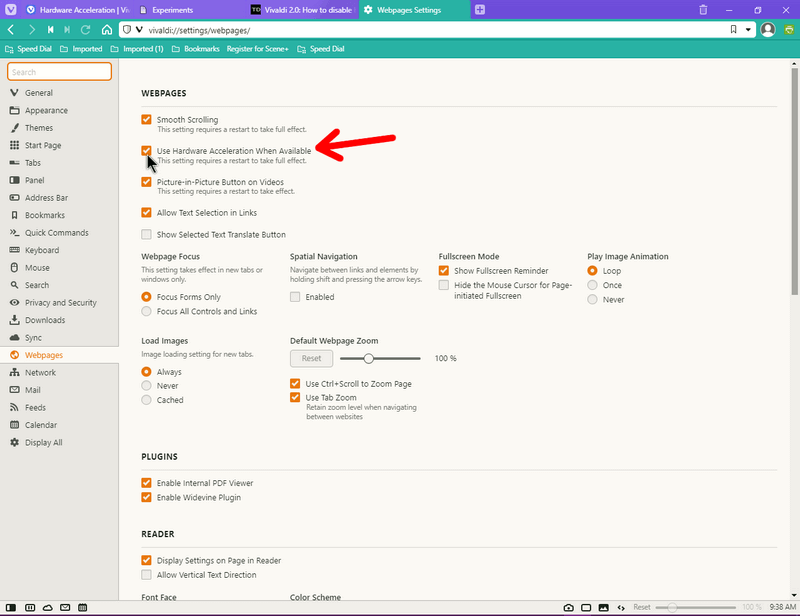This screenshot has height=616, width=800.
Task: Toggle images with the status bar image icon
Action: click(x=604, y=607)
